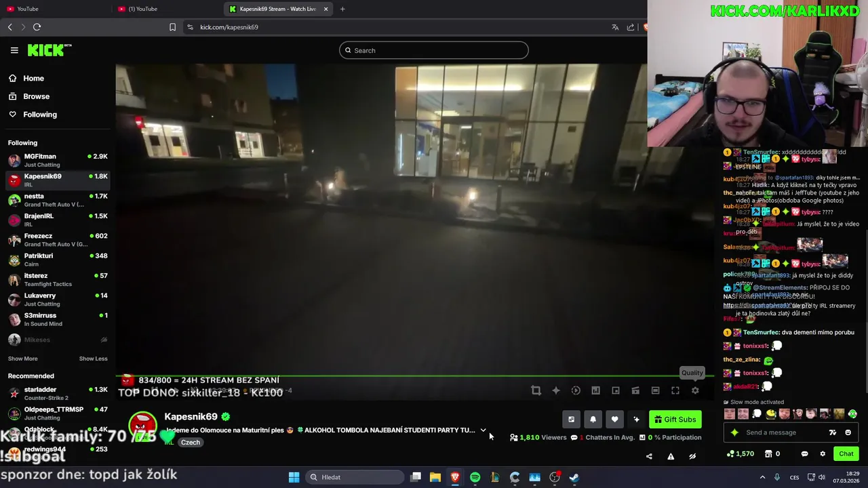Open Lukaverry channel in sidebar
Screen dimensions: 868x488
pyautogui.click(x=58, y=300)
